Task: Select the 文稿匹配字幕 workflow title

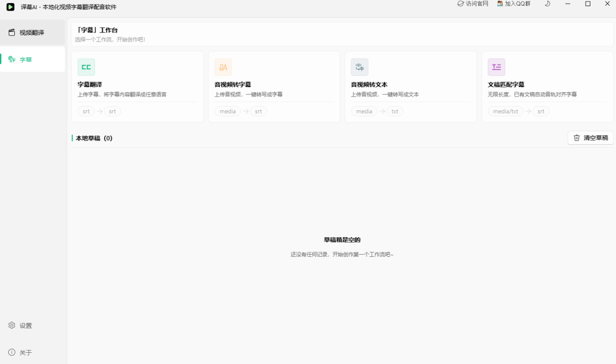Action: 506,85
